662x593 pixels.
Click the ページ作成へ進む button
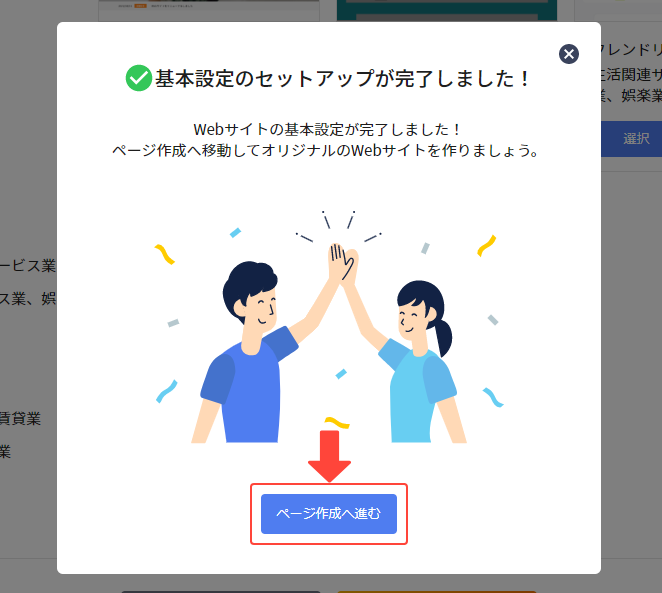pyautogui.click(x=329, y=514)
